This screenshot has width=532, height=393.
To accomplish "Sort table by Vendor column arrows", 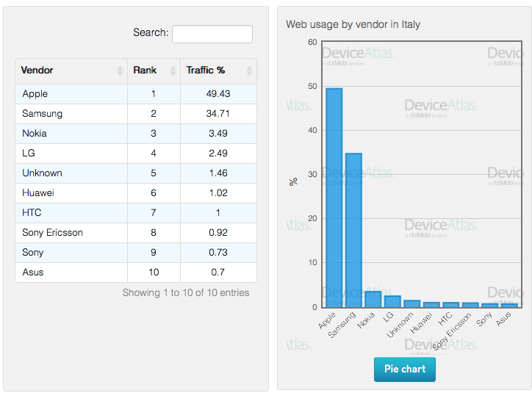I will [120, 71].
